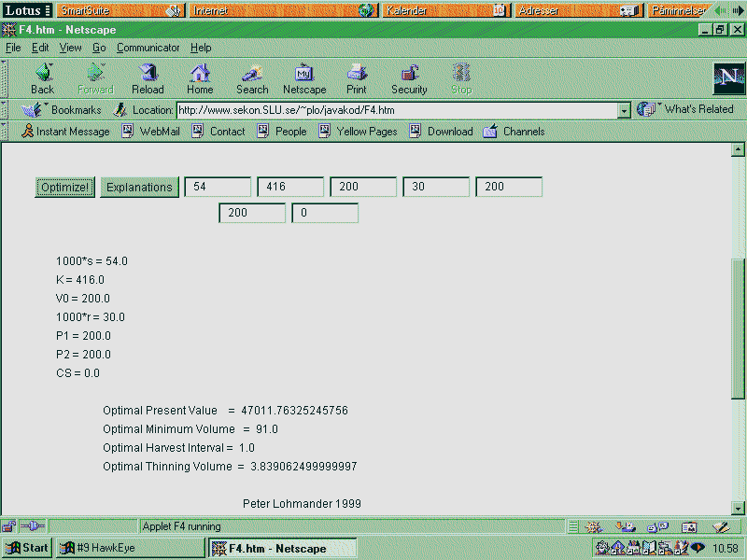Click the online/offline connection icon in status bar
Viewport: 747px width, 560px height.
(33, 526)
